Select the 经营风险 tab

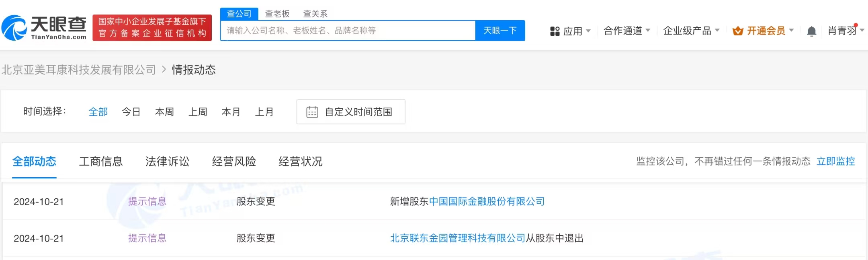[234, 161]
